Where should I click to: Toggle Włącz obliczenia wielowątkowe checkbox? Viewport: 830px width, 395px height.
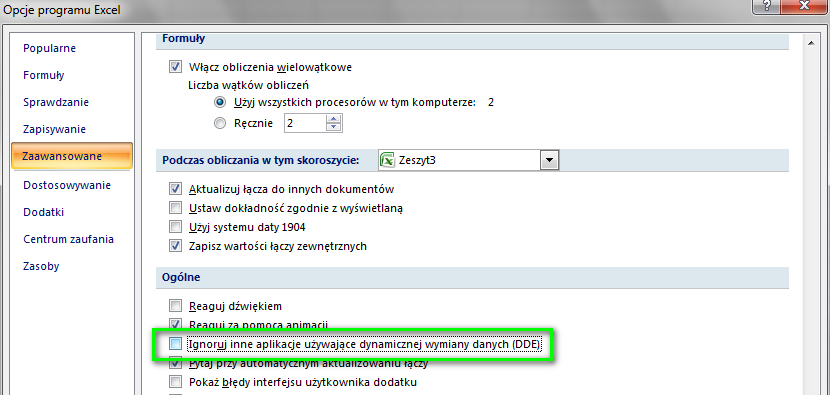pos(175,67)
